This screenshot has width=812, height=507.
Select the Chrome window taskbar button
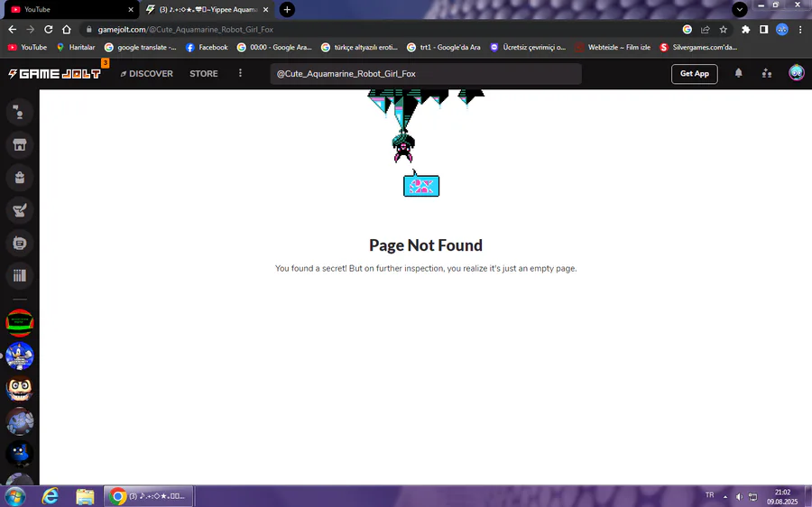(148, 496)
